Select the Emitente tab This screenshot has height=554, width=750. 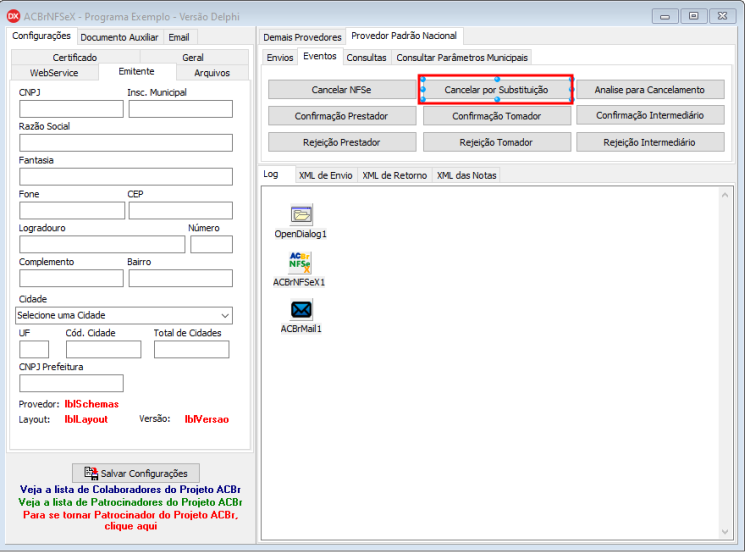[137, 71]
